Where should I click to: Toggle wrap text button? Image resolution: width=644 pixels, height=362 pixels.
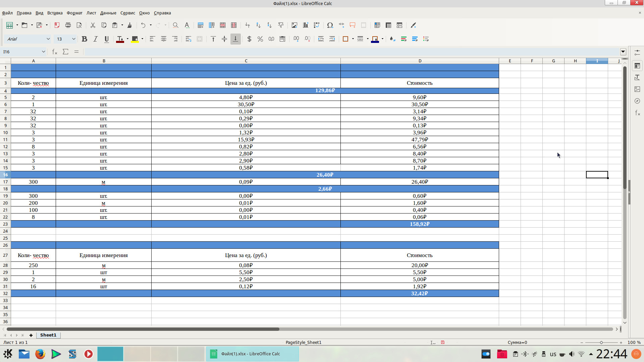pos(189,39)
